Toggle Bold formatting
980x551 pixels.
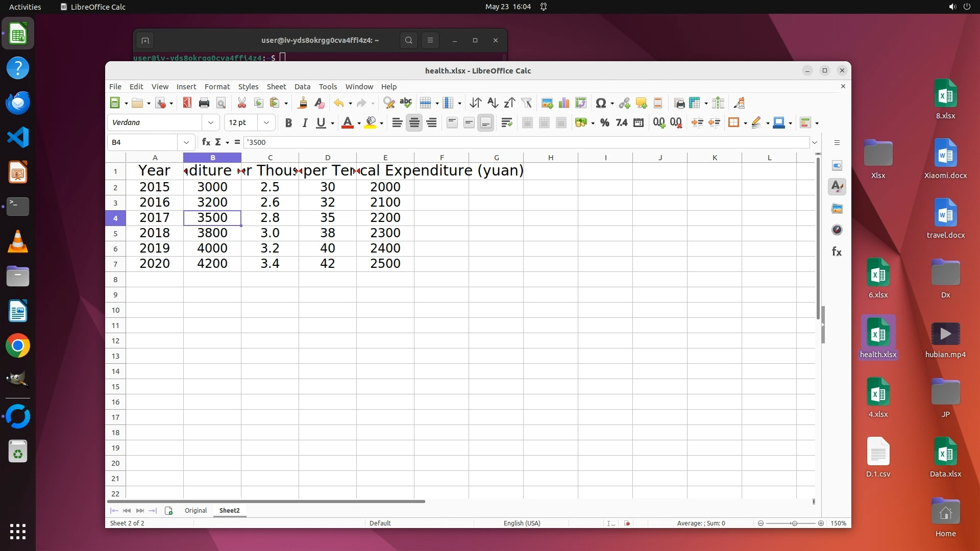pyautogui.click(x=288, y=122)
